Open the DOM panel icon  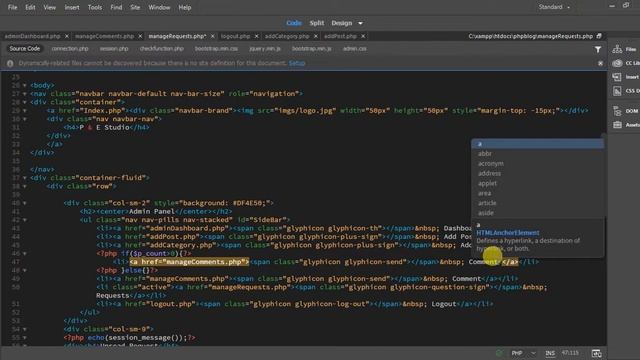pyautogui.click(x=617, y=111)
